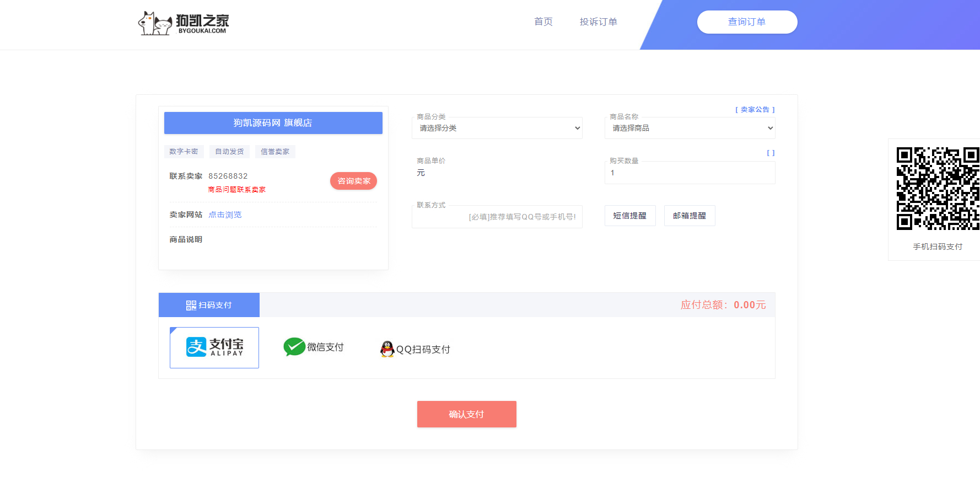This screenshot has height=498, width=980.
Task: Toggle the 邮箱提醒 email reminder option
Action: click(x=690, y=216)
